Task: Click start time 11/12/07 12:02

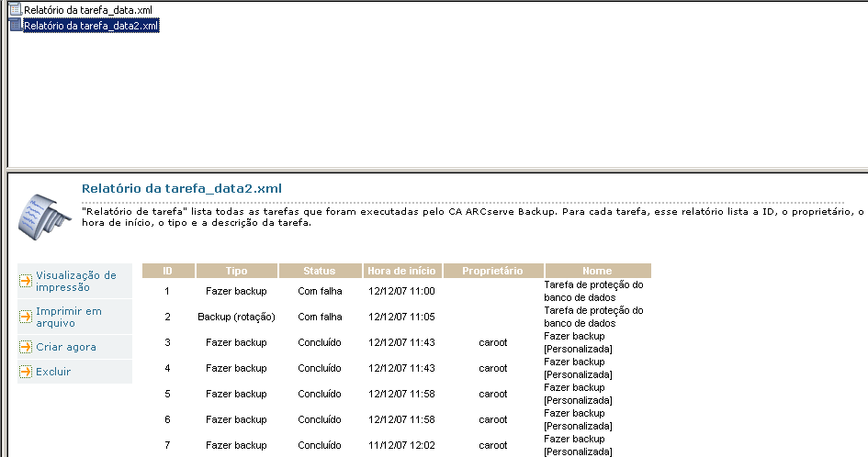Action: click(x=402, y=445)
